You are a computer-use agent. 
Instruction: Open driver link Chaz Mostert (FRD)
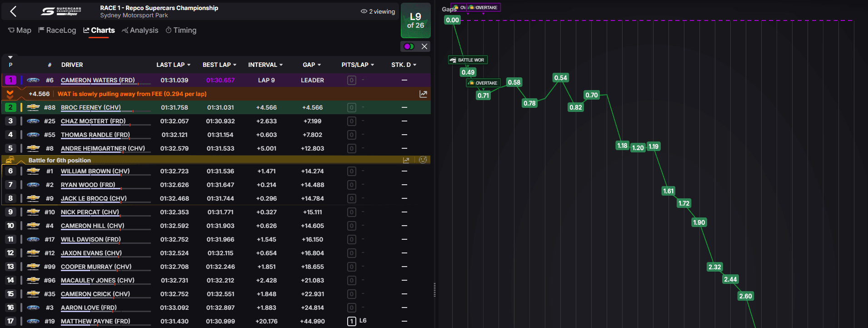coord(93,121)
